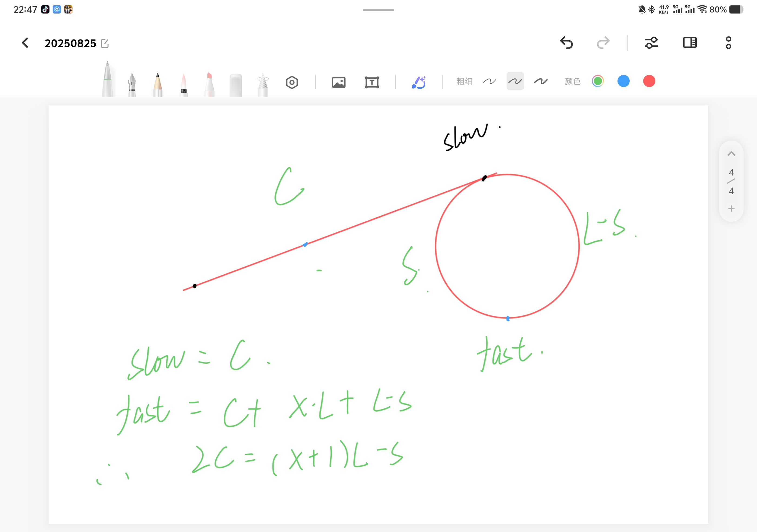This screenshot has height=532, width=757.
Task: Insert an image into note
Action: point(338,82)
